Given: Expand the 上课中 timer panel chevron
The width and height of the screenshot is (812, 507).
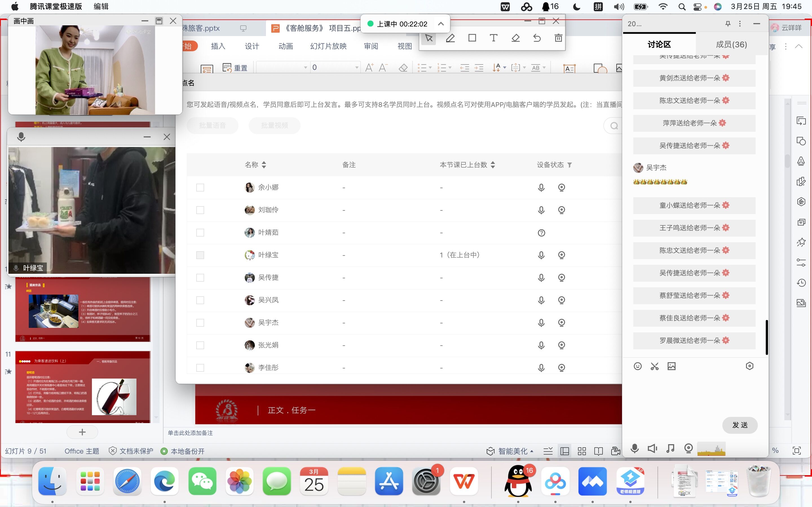Looking at the screenshot, I should (441, 24).
